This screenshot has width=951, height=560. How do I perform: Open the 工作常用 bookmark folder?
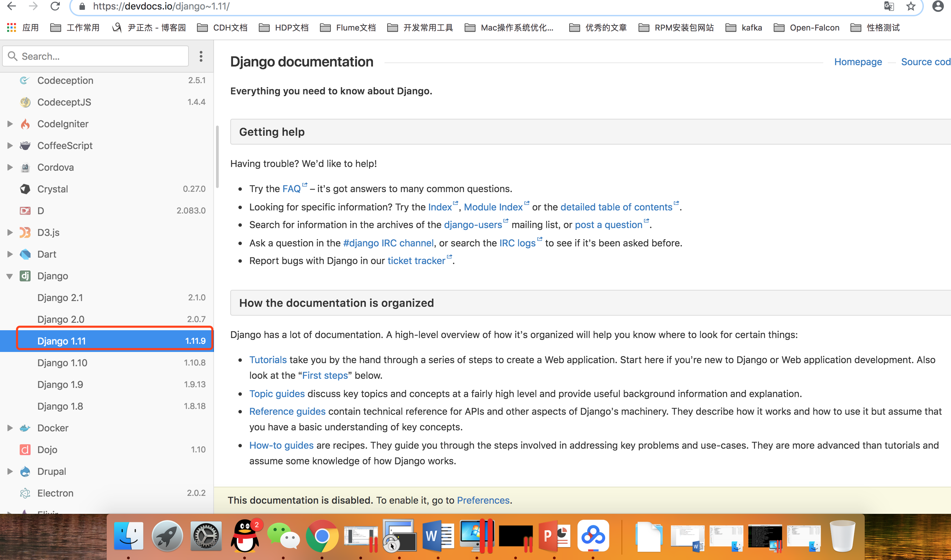(x=75, y=27)
